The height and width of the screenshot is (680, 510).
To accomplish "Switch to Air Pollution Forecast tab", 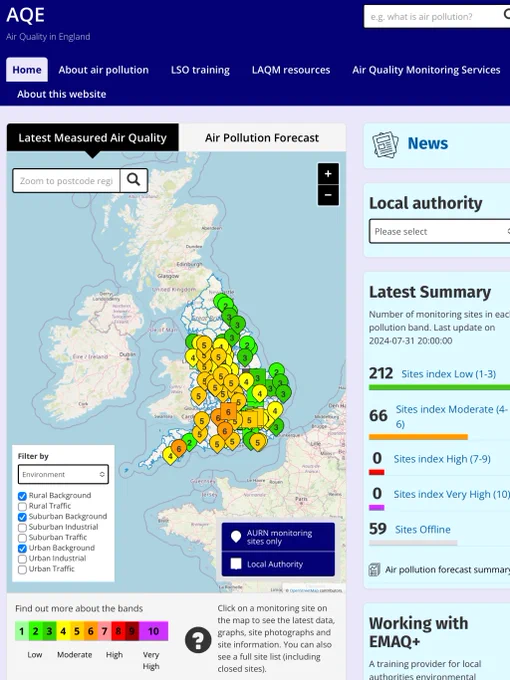I will (262, 138).
